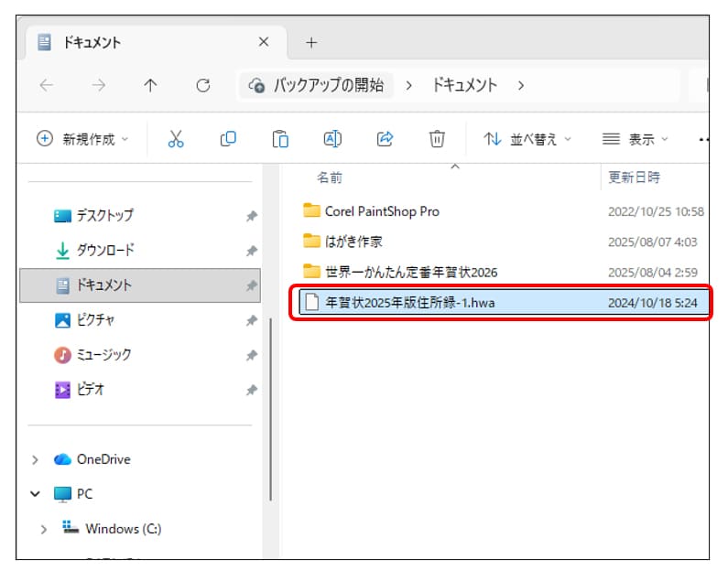
Task: Select the ピクチャ folder in sidebar
Action: click(95, 320)
